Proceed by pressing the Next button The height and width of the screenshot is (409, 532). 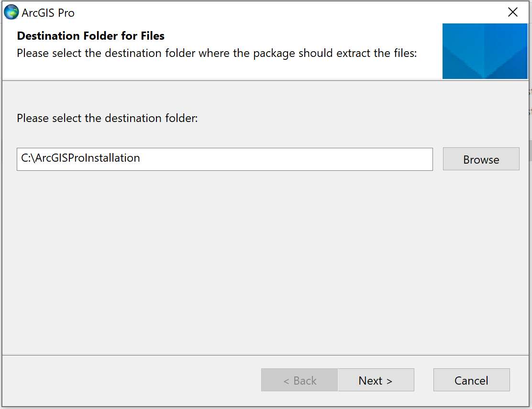[x=376, y=380]
